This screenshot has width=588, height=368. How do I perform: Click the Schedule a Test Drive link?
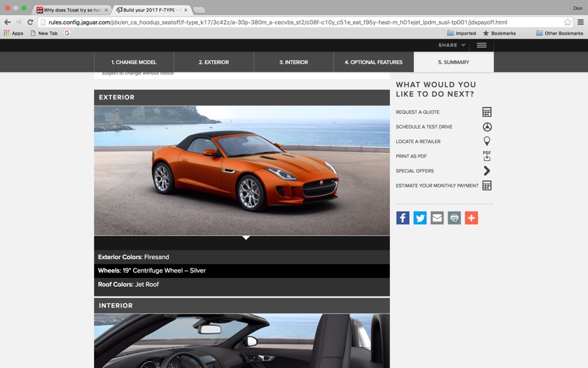424,127
